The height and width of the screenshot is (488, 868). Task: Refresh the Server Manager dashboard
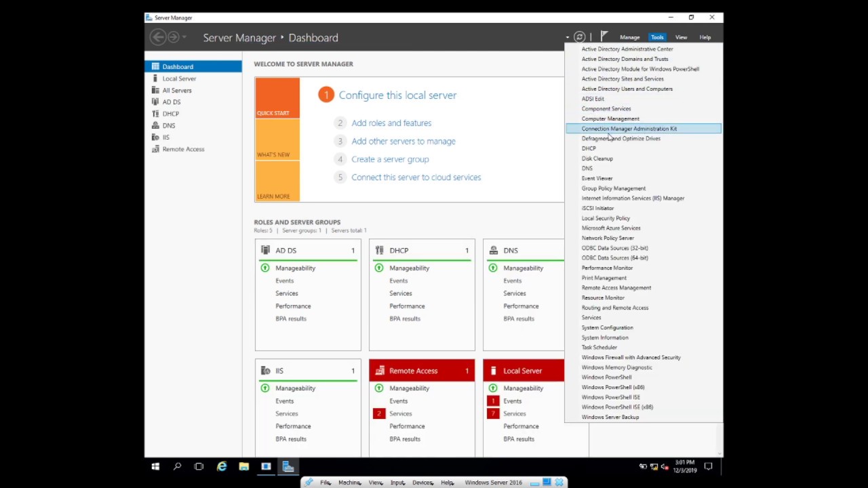(579, 37)
